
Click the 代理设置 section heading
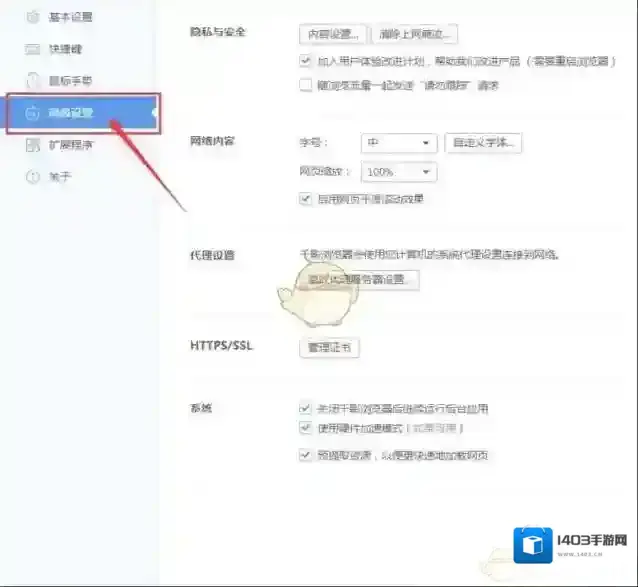coord(212,255)
